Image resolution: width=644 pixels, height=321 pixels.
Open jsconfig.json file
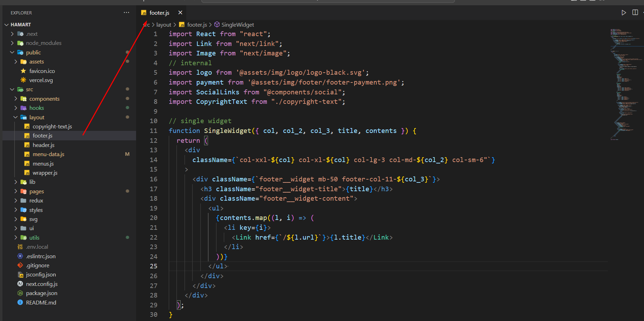pyautogui.click(x=41, y=275)
